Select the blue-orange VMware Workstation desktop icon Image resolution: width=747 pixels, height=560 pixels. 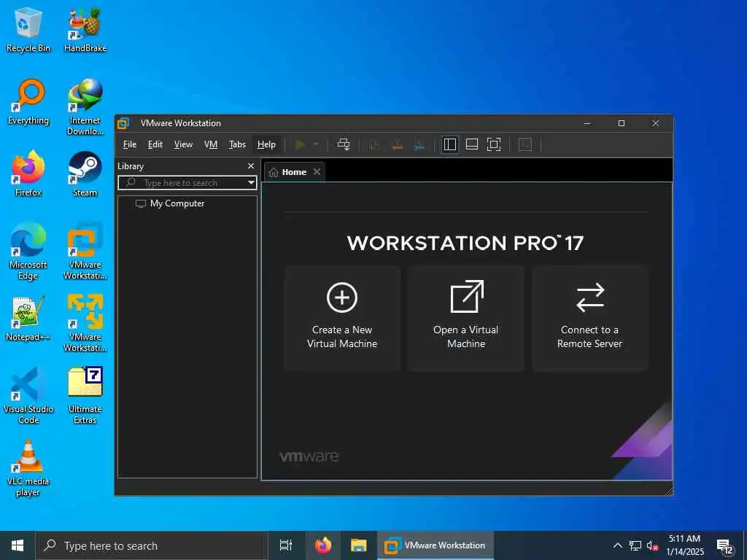tap(85, 252)
